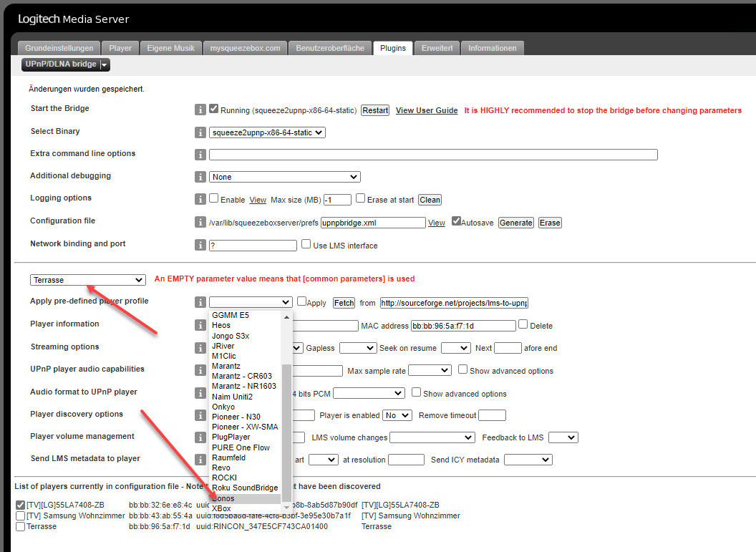The height and width of the screenshot is (552, 756).
Task: Open the Player is enabled dropdown
Action: tap(397, 415)
